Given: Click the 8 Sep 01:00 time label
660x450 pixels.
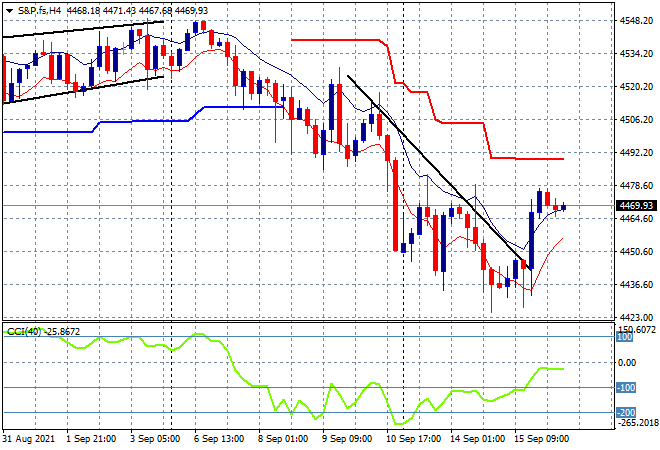Looking at the screenshot, I should pos(283,439).
